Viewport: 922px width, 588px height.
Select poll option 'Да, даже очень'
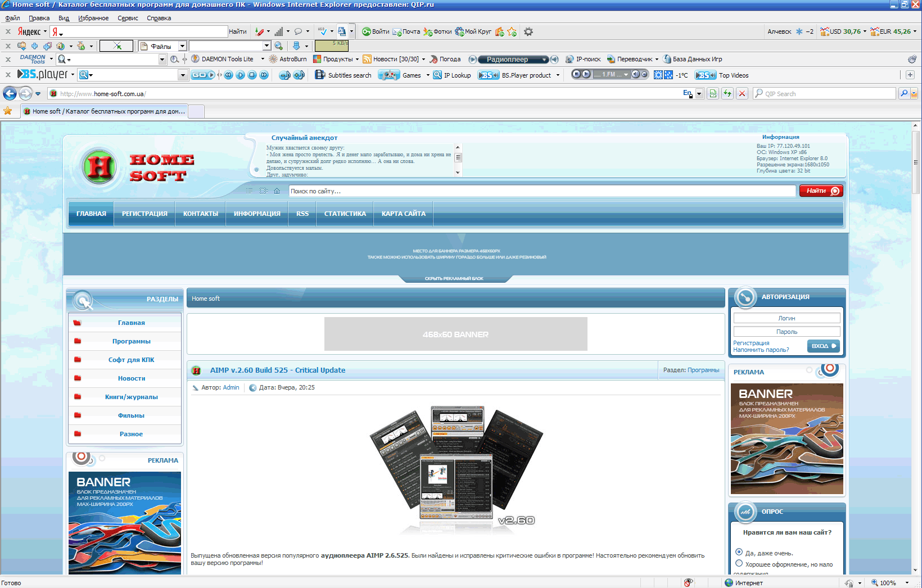[x=739, y=553]
